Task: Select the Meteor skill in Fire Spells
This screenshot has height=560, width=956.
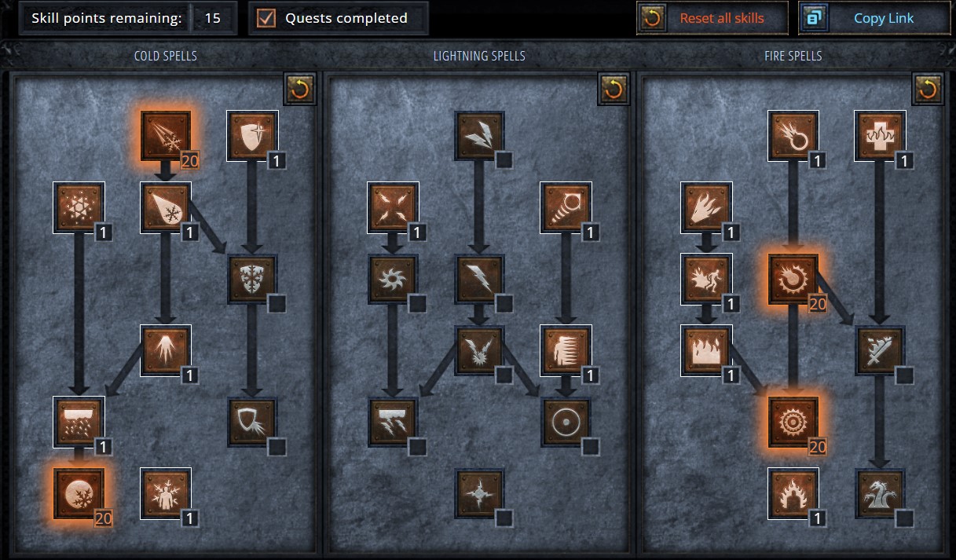Action: tap(793, 422)
